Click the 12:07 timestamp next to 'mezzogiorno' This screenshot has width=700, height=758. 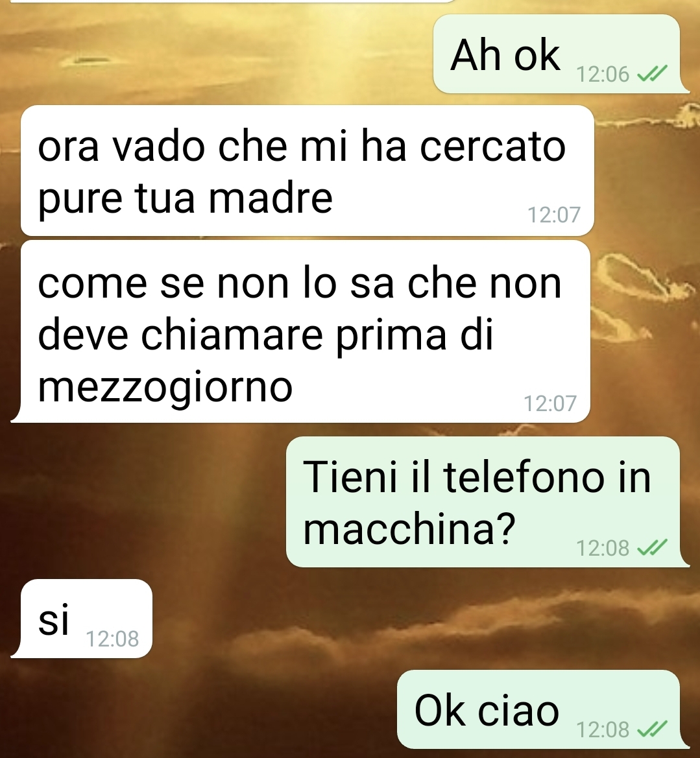[x=550, y=403]
